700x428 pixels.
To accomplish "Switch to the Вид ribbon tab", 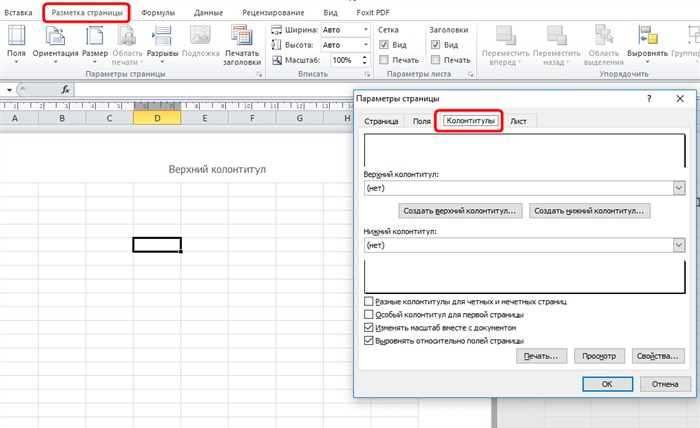I will click(330, 12).
